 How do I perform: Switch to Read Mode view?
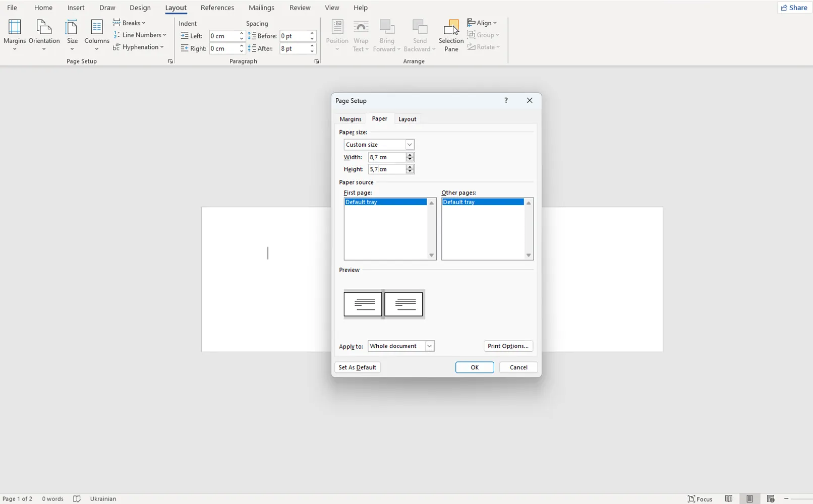tap(729, 499)
